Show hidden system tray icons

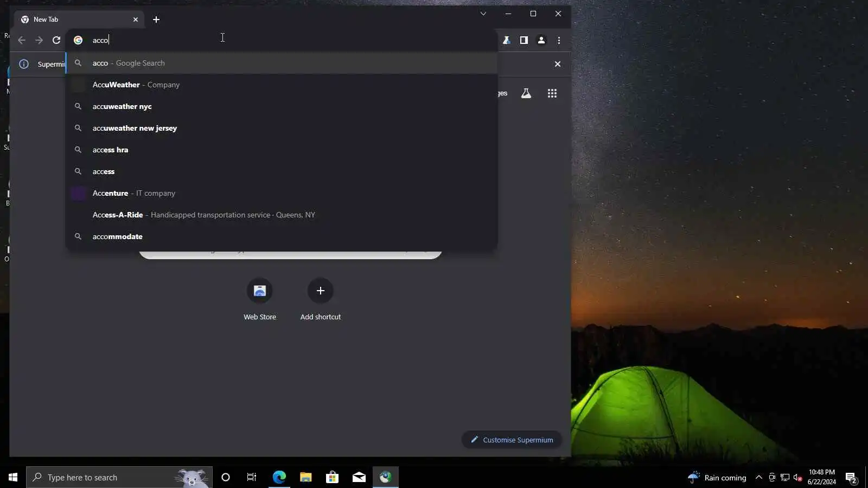tap(759, 477)
